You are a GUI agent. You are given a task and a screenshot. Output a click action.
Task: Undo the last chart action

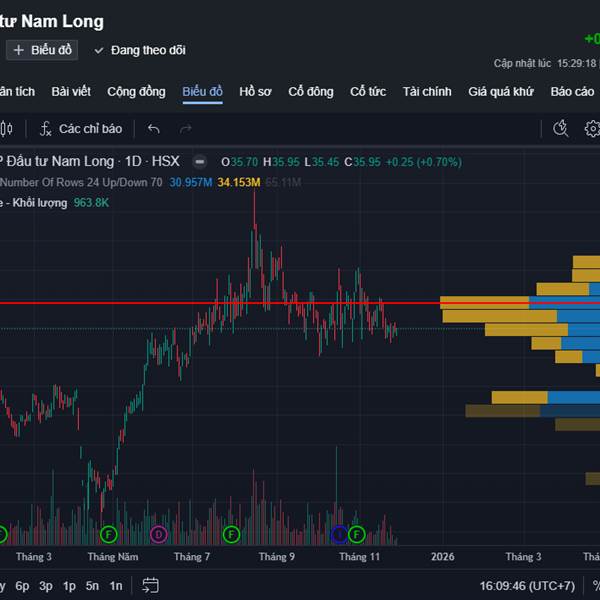[x=153, y=129]
